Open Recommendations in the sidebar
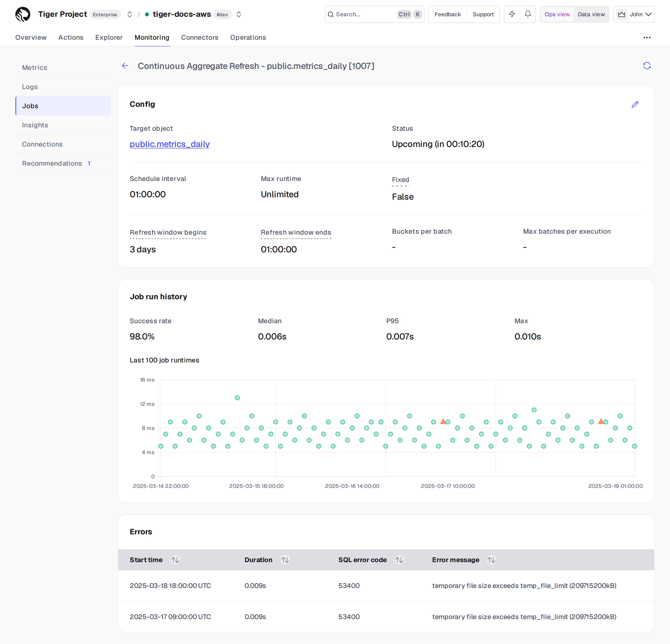This screenshot has height=644, width=670. (x=63, y=163)
